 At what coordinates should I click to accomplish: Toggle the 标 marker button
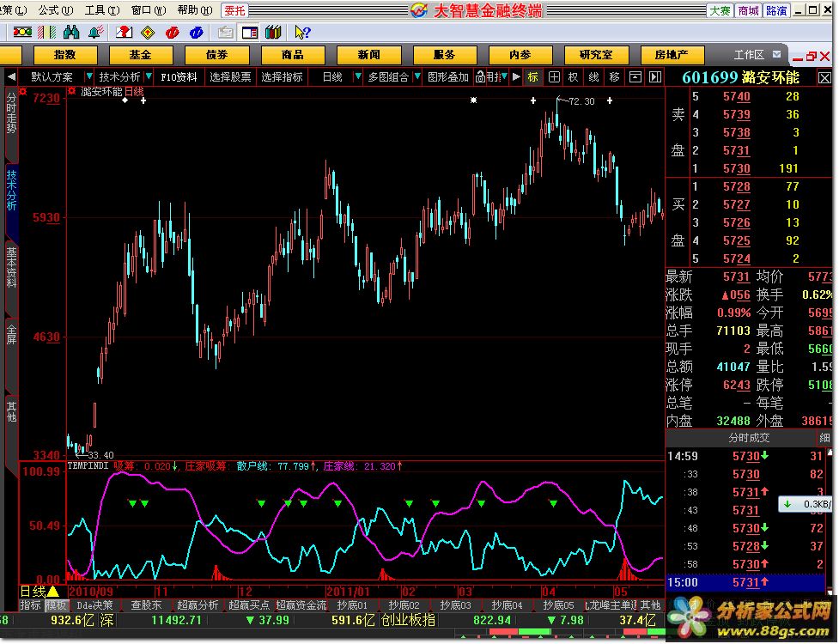pyautogui.click(x=533, y=77)
